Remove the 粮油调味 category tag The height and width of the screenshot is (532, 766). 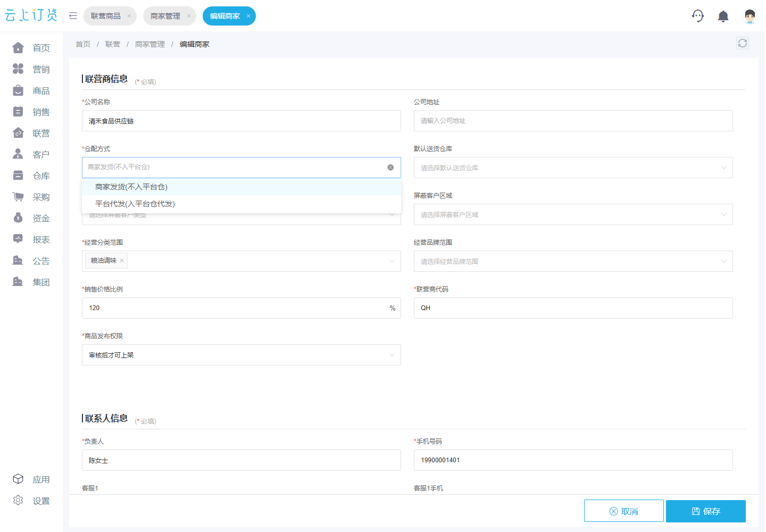[x=122, y=261]
